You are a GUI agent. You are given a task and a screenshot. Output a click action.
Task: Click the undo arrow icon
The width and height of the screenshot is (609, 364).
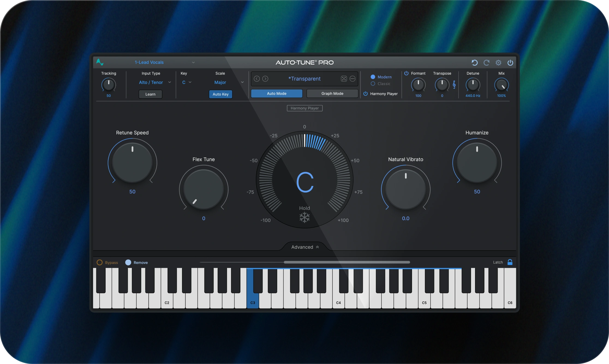[x=474, y=63]
